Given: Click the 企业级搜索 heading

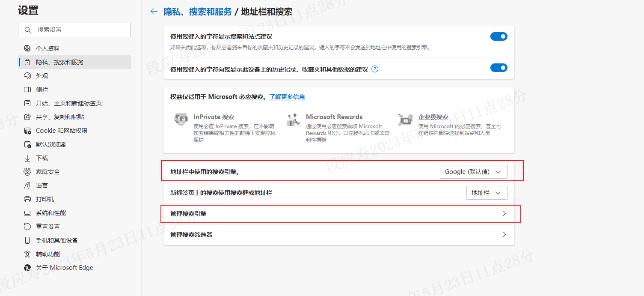Looking at the screenshot, I should (x=433, y=117).
